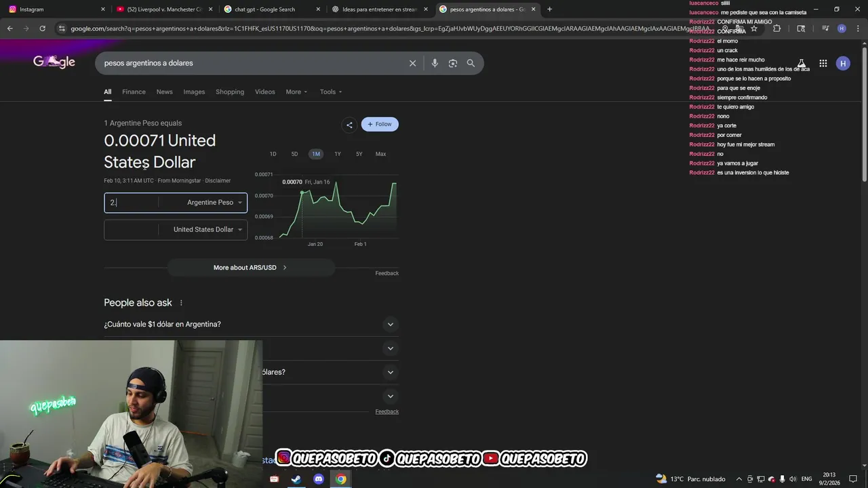Clear the search box with the X icon
This screenshot has width=868, height=488.
click(x=412, y=63)
